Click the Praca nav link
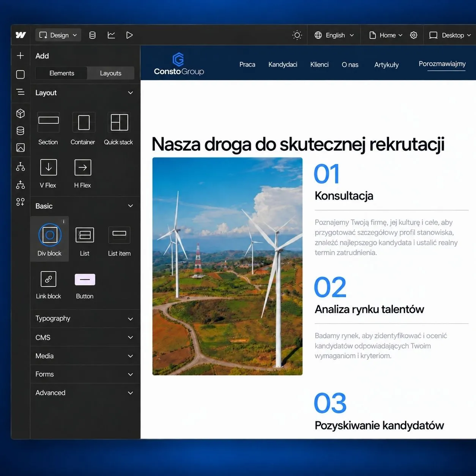The height and width of the screenshot is (476, 476). [x=247, y=65]
